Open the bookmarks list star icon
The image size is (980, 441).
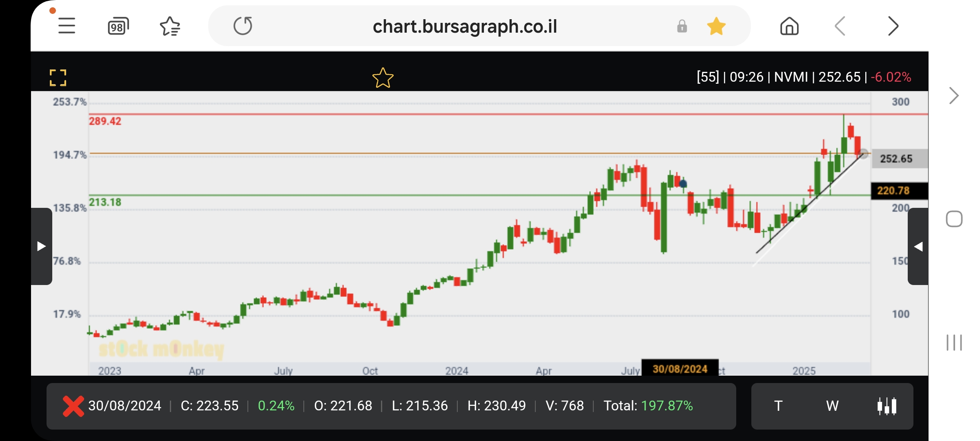tap(170, 27)
